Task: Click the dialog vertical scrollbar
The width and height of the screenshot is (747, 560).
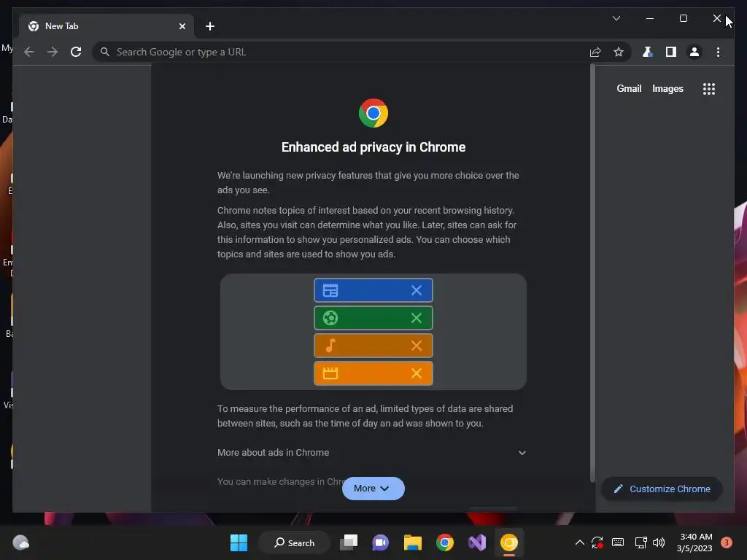Action: click(592, 273)
